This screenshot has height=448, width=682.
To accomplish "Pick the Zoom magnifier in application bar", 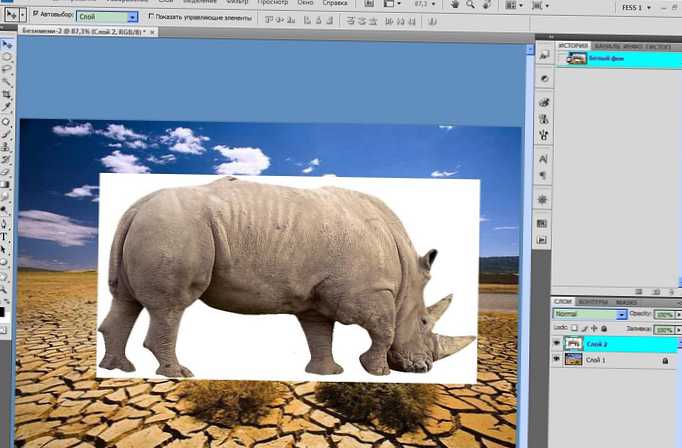I will tap(471, 4).
